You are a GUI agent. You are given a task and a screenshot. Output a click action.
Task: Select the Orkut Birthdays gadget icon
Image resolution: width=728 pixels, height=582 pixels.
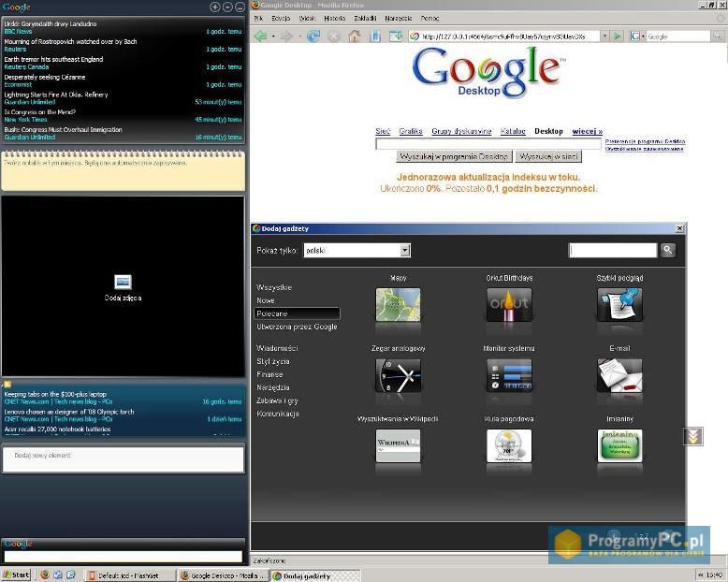click(509, 305)
